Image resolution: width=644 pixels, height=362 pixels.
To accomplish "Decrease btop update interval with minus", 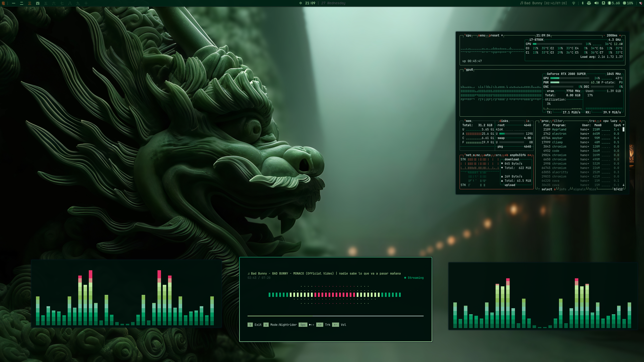I will (604, 35).
